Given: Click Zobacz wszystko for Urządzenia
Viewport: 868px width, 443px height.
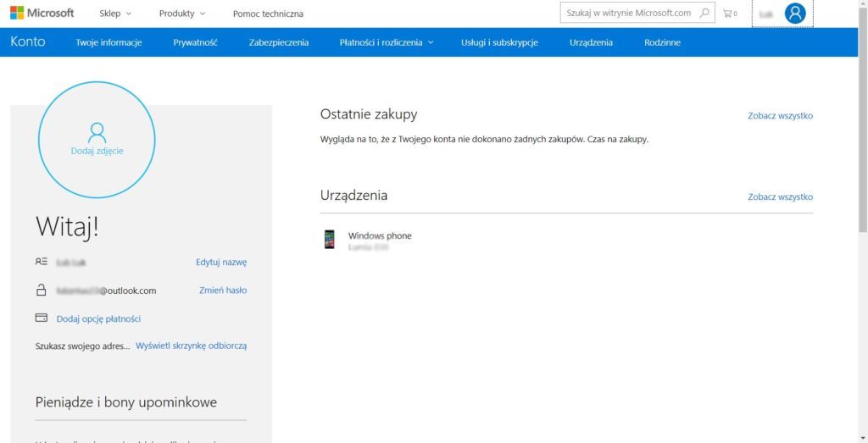Looking at the screenshot, I should (781, 197).
